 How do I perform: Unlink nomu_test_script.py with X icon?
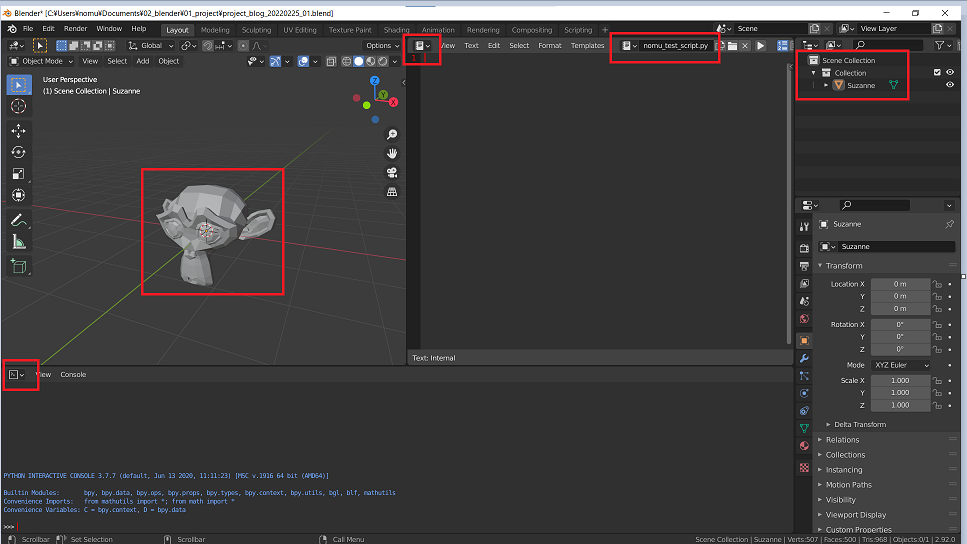(x=745, y=46)
